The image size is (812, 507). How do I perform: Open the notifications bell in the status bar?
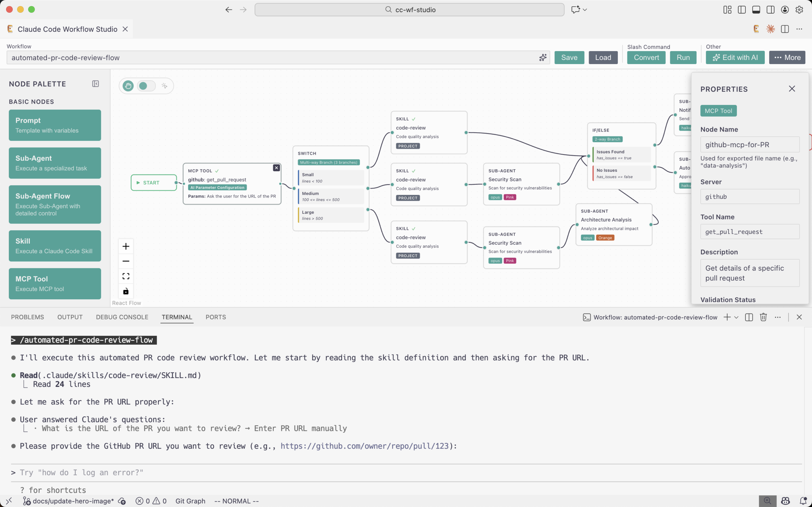coord(804,501)
